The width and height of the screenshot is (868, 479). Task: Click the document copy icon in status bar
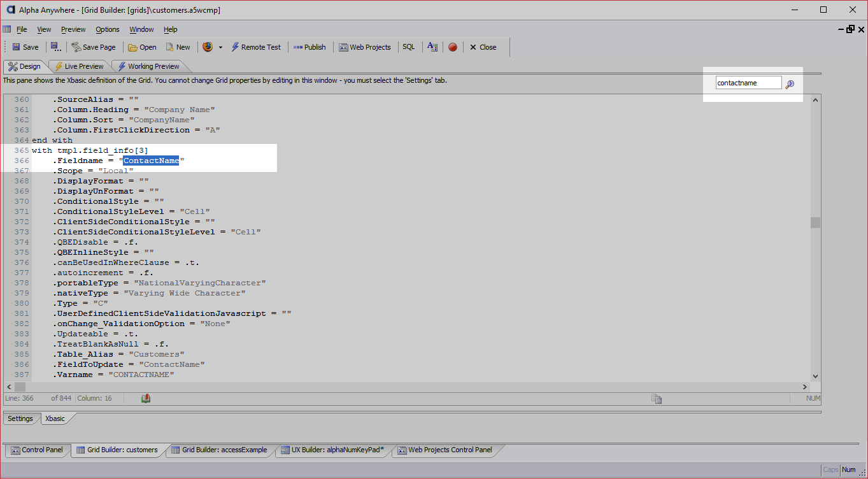pos(657,399)
